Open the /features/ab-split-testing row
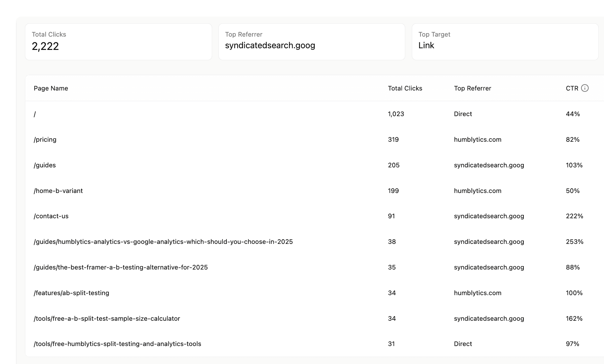604x364 pixels. [x=315, y=293]
